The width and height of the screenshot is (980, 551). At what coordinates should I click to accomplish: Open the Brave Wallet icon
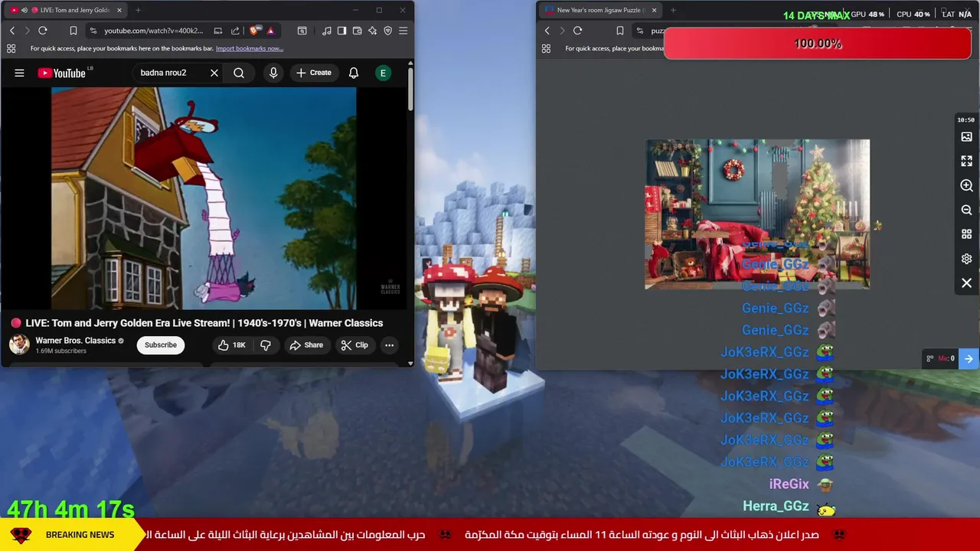click(357, 31)
